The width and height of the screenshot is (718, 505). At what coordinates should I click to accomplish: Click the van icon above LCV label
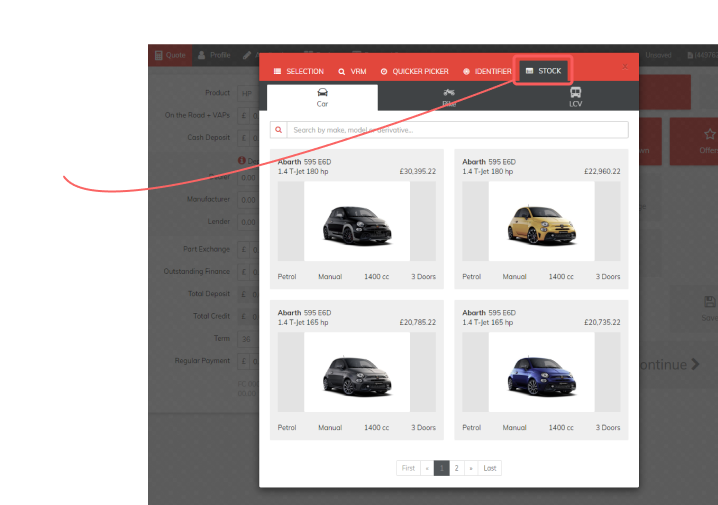(576, 92)
